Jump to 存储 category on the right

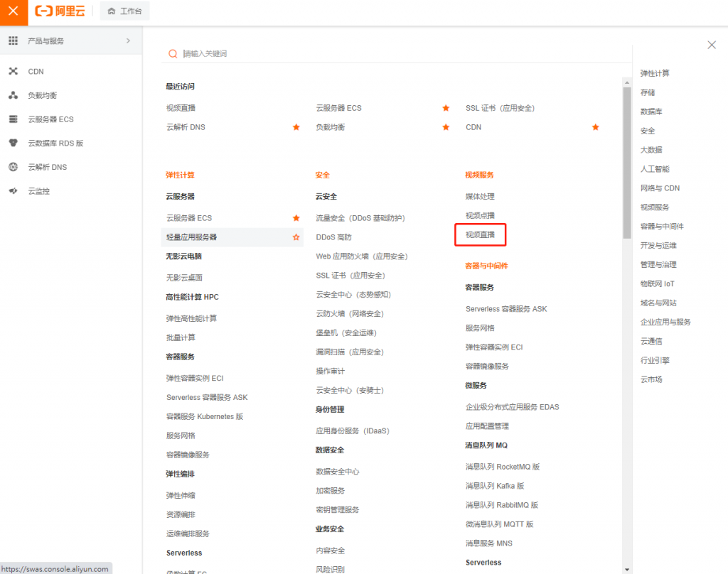[648, 92]
